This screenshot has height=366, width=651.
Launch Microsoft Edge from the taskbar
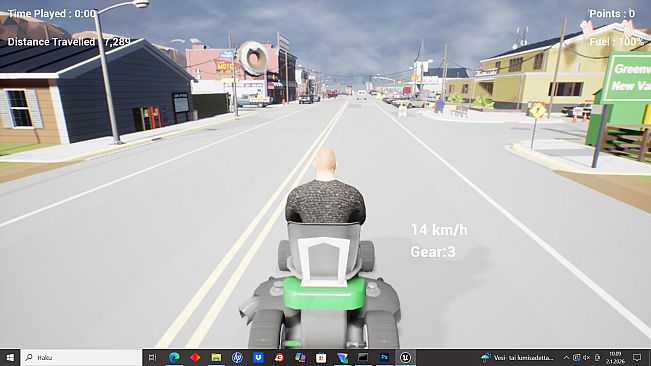tap(174, 357)
